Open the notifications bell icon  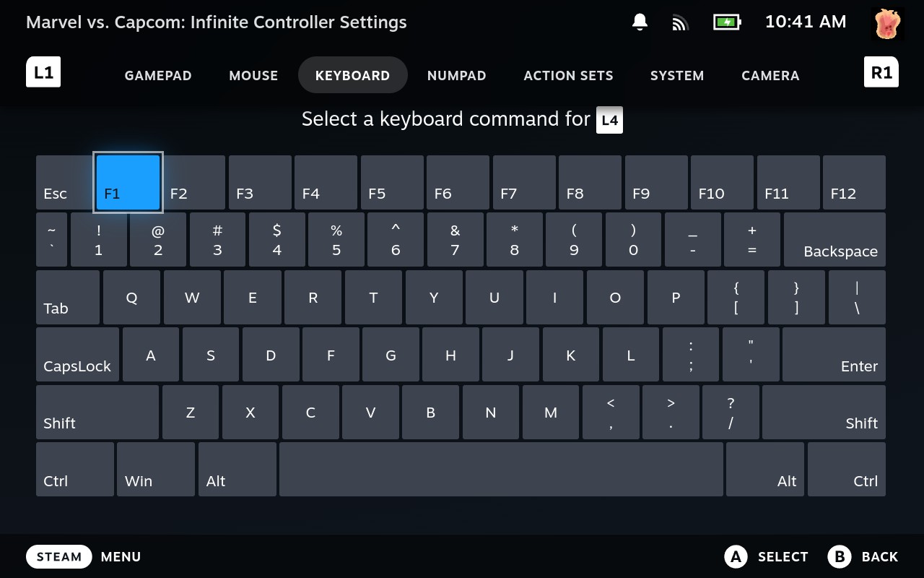[x=640, y=22]
